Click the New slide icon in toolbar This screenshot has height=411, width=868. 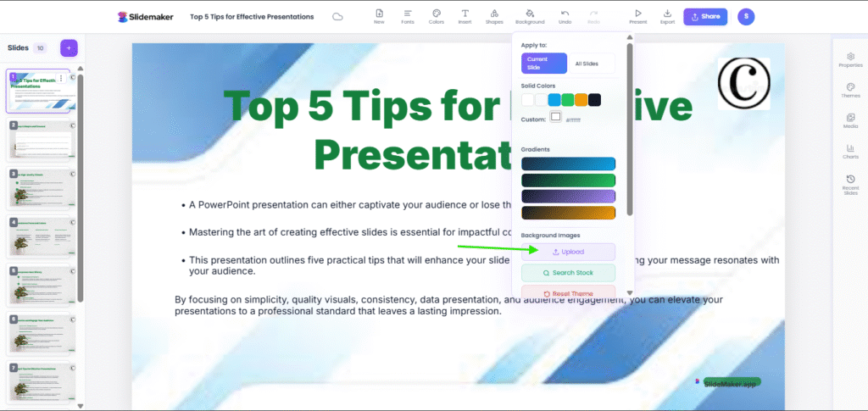[379, 16]
